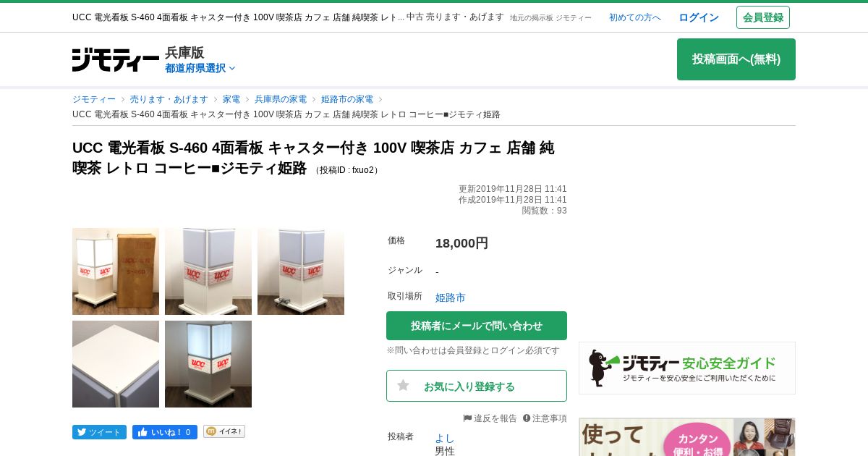
Task: Click 投稿者にメールで問い合わせ button
Action: point(477,326)
